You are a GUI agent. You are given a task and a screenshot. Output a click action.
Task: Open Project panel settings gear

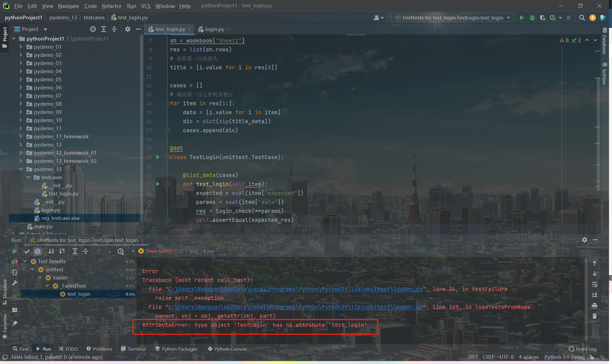[128, 29]
